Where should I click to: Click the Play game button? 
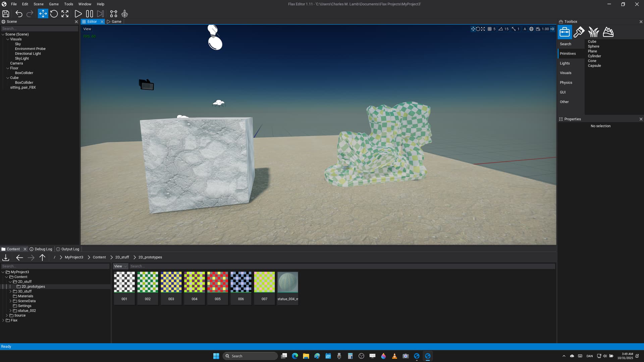pyautogui.click(x=78, y=14)
